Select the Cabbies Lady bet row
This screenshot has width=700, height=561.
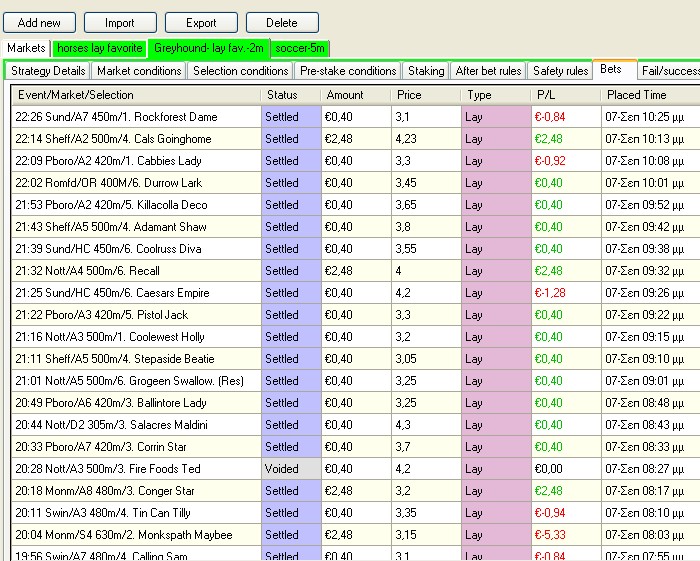(x=356, y=161)
